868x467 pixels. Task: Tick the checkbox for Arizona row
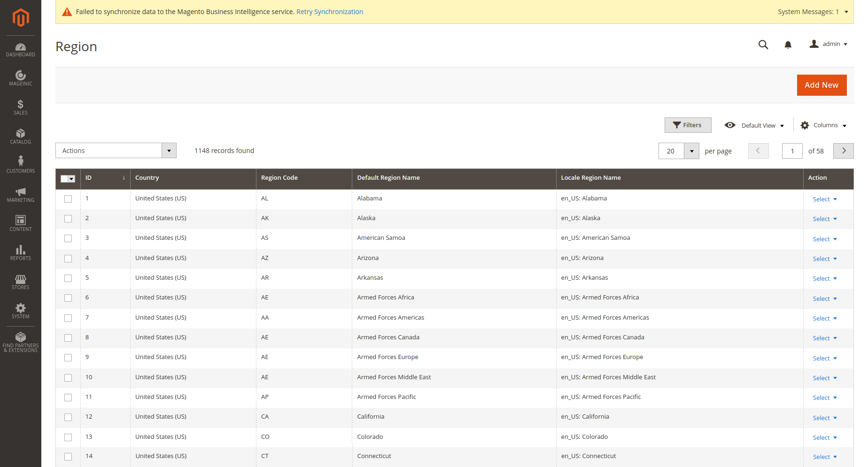(68, 259)
